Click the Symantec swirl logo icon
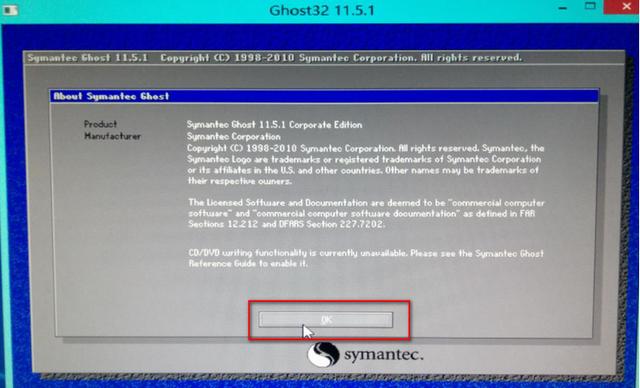This screenshot has width=640, height=388. point(323,354)
